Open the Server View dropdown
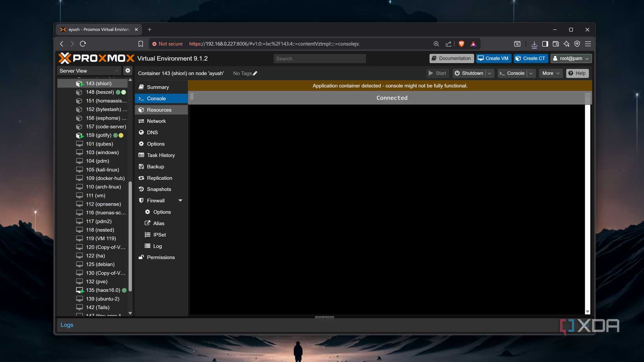This screenshot has height=362, width=644. pyautogui.click(x=89, y=71)
